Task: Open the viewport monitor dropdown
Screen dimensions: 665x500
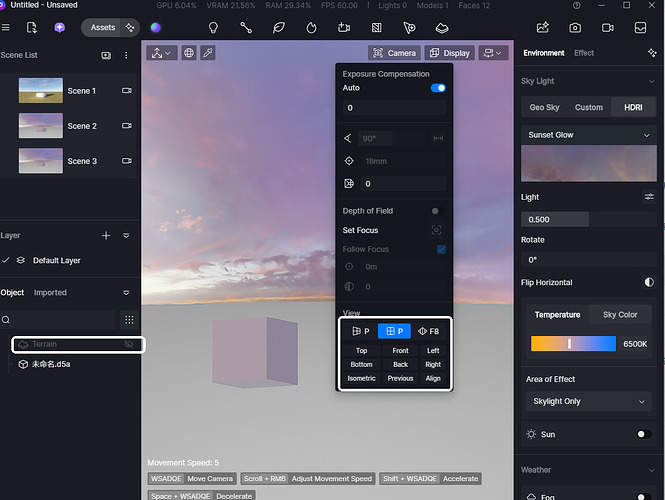Action: pos(493,53)
